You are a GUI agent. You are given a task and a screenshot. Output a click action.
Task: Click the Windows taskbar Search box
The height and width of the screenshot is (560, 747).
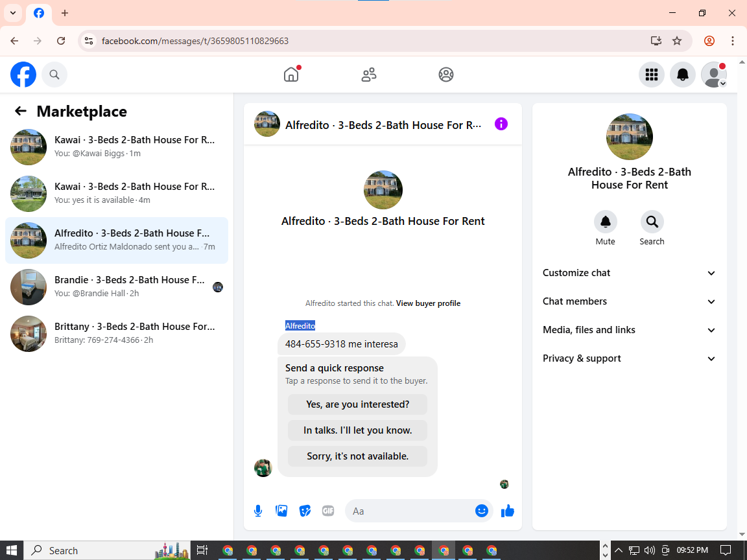(107, 550)
